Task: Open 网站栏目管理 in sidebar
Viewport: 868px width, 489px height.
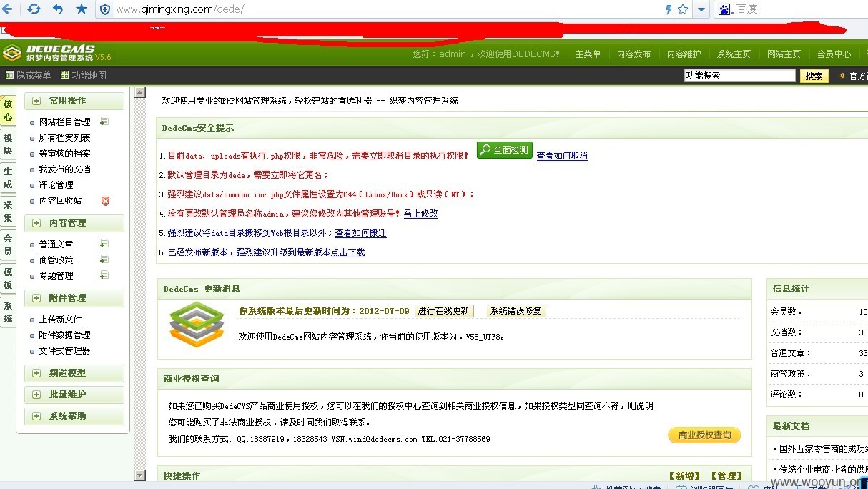Action: (64, 122)
